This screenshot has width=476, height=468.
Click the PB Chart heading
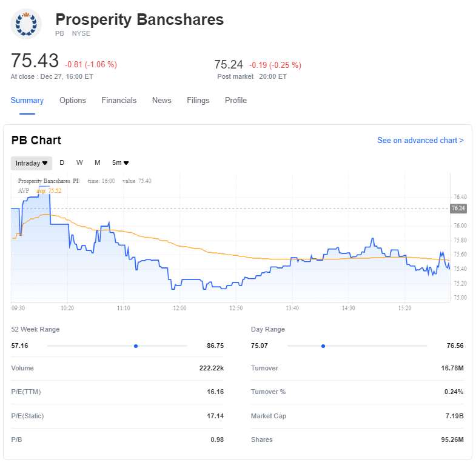[36, 141]
